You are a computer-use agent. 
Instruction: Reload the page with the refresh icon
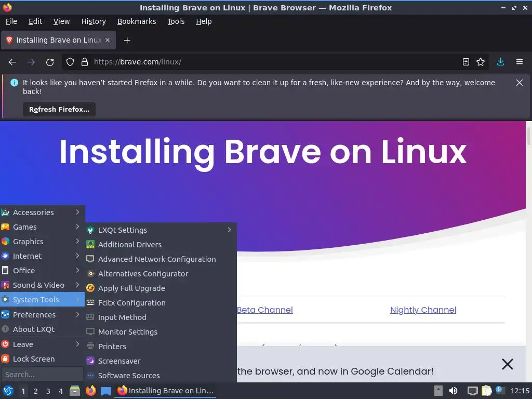pos(50,62)
